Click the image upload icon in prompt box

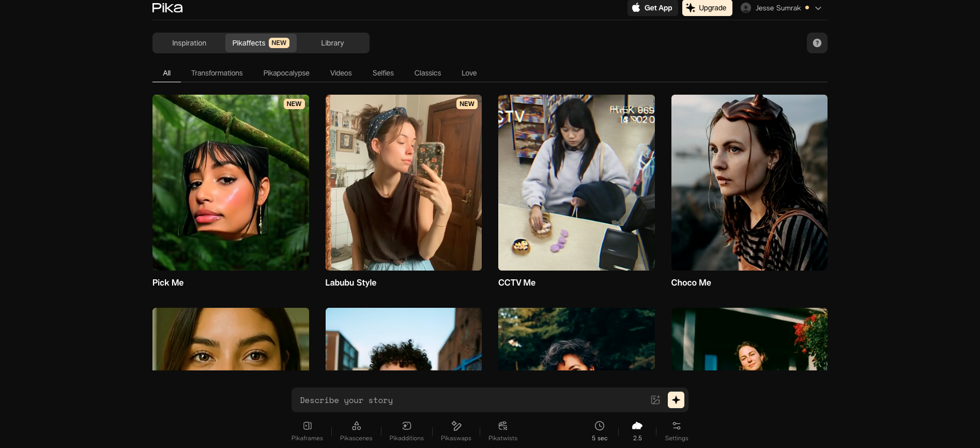pyautogui.click(x=655, y=400)
